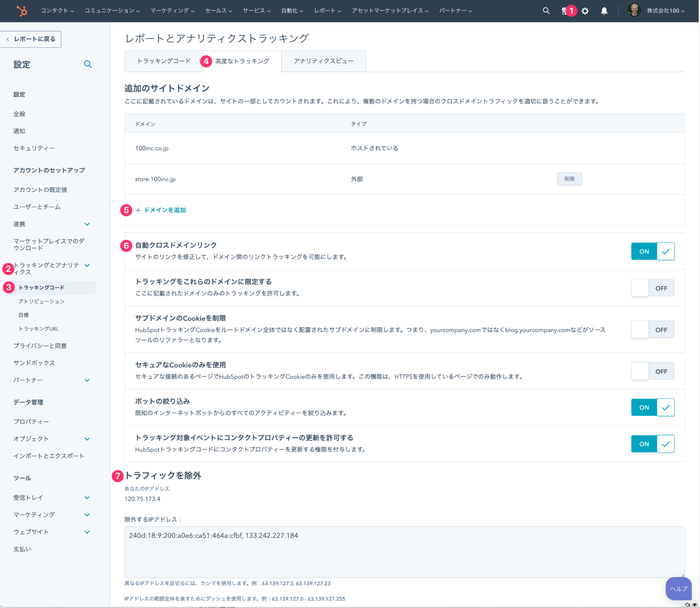This screenshot has height=608, width=700.
Task: Open the 株式会社100 account dropdown
Action: tap(665, 11)
